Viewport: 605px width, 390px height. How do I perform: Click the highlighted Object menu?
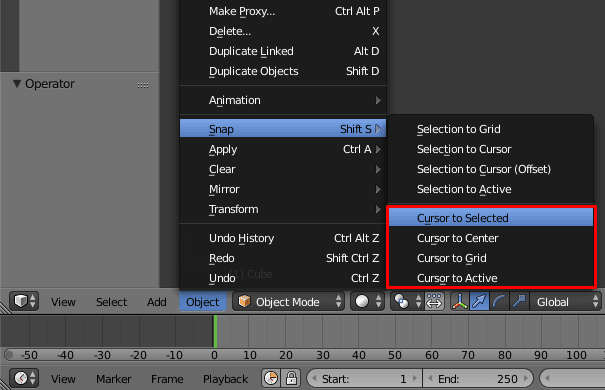pyautogui.click(x=203, y=302)
